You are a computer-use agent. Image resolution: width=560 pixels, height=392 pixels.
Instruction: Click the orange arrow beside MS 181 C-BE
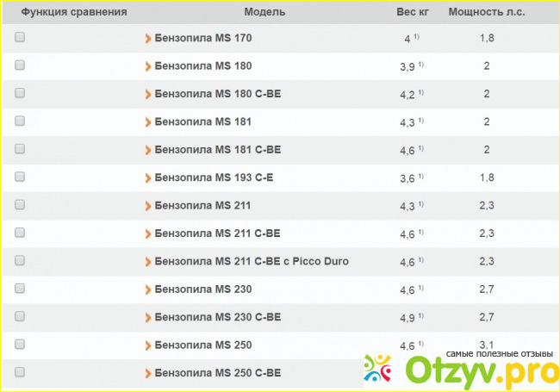point(148,150)
